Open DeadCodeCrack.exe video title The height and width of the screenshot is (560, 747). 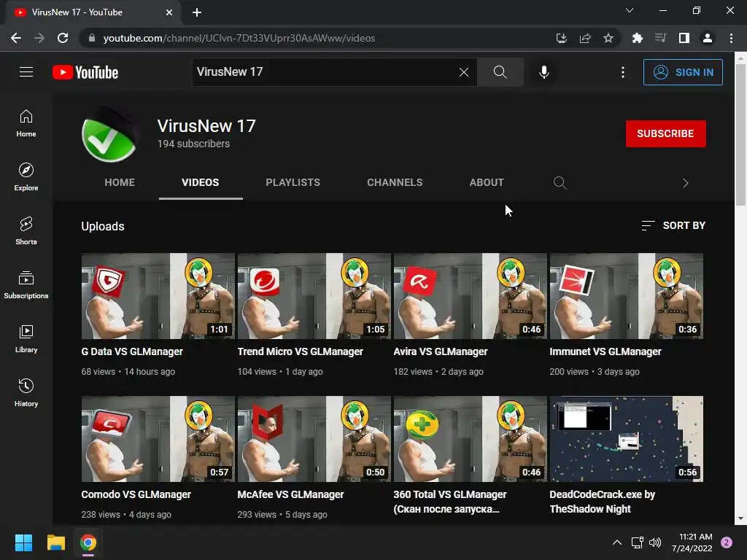[602, 502]
